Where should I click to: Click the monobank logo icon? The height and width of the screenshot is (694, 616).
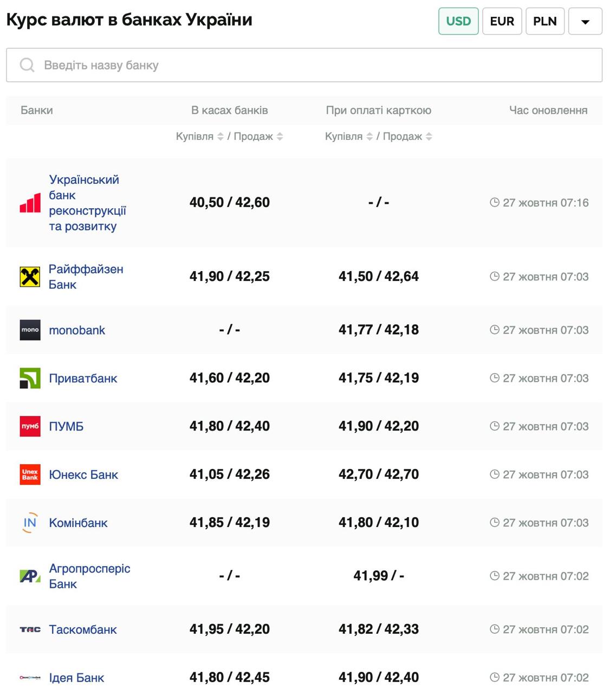coord(30,330)
